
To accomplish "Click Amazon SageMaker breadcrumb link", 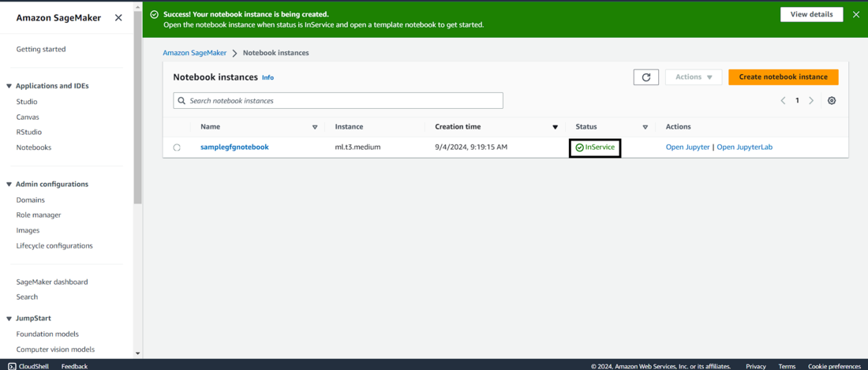I will click(x=195, y=53).
